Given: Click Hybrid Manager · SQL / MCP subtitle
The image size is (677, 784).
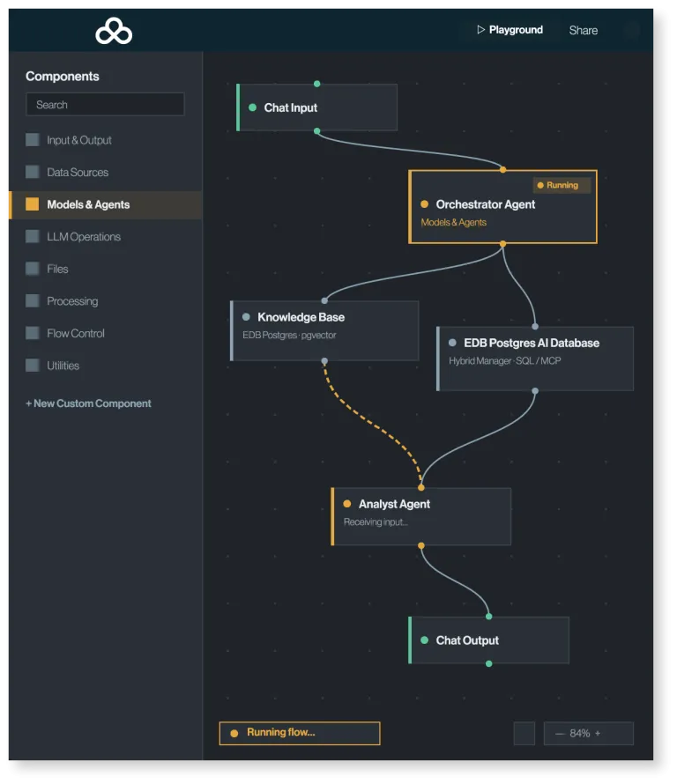Looking at the screenshot, I should coord(504,361).
